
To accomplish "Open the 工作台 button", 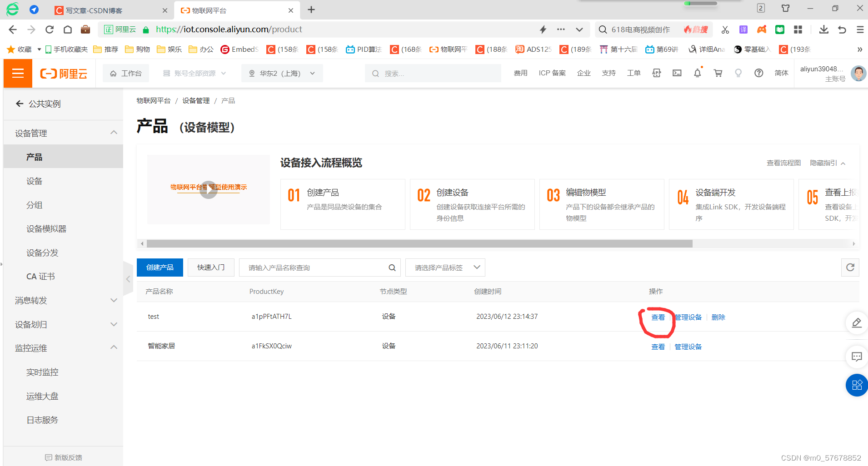I will click(126, 73).
